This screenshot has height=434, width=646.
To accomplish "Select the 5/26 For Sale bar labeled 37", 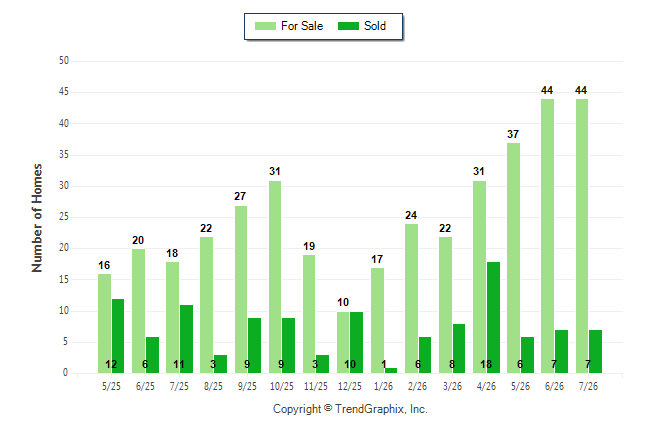I will pos(513,258).
